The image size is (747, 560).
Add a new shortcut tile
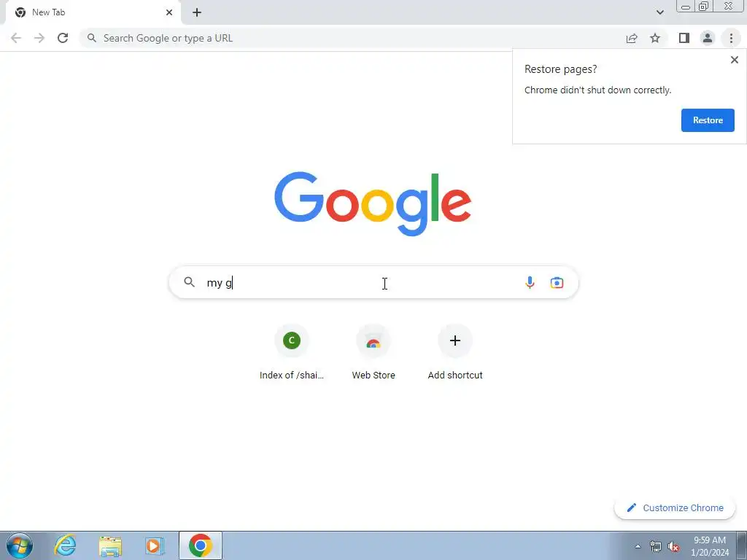(455, 352)
